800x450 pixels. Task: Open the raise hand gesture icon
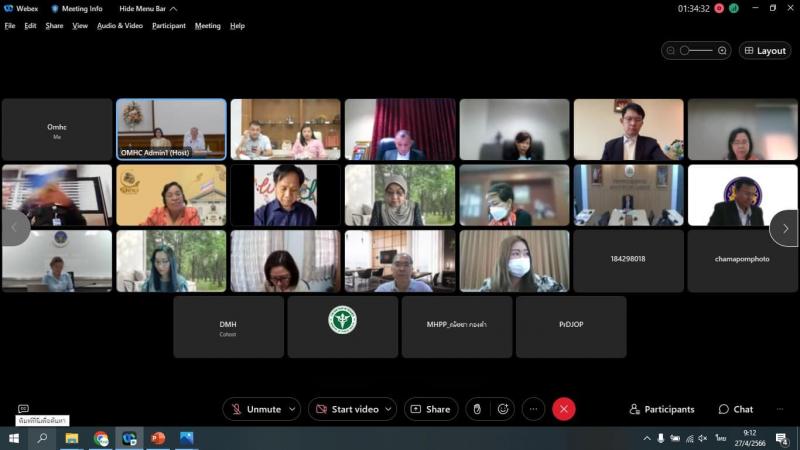477,409
